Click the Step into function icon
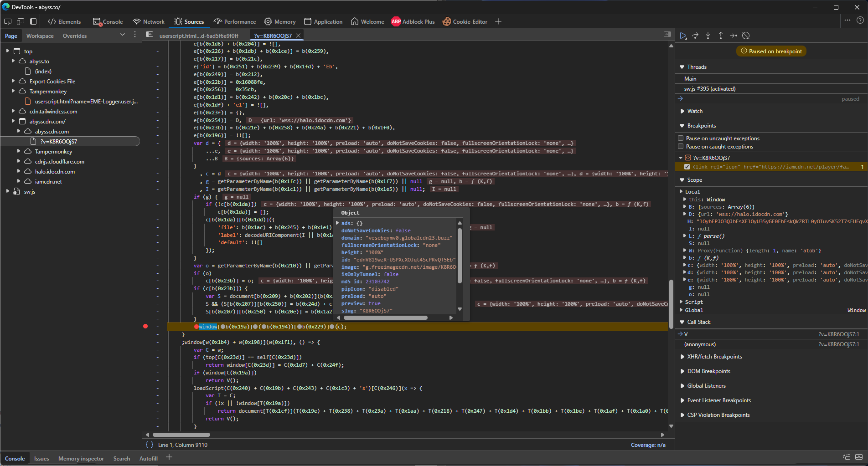This screenshot has width=868, height=466. pos(708,36)
